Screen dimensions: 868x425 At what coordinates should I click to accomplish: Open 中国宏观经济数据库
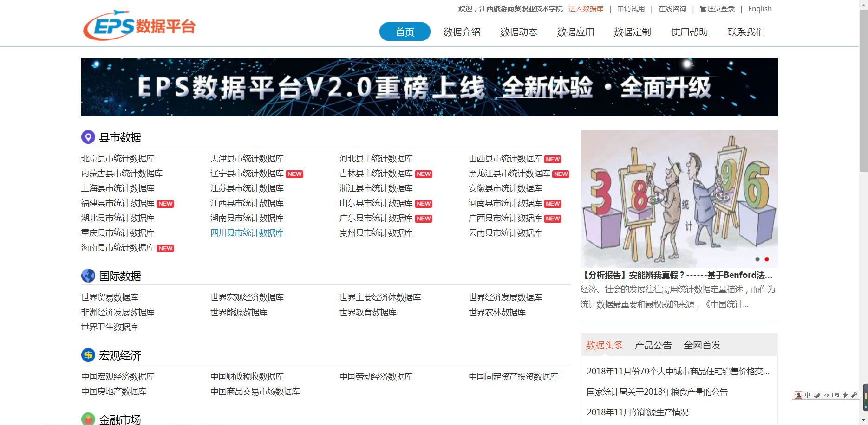coord(118,377)
